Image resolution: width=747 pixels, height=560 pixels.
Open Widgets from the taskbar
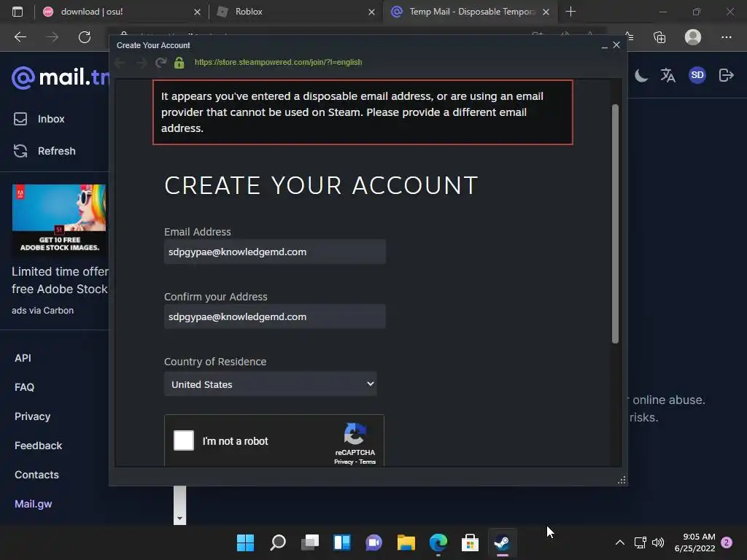[x=342, y=542]
